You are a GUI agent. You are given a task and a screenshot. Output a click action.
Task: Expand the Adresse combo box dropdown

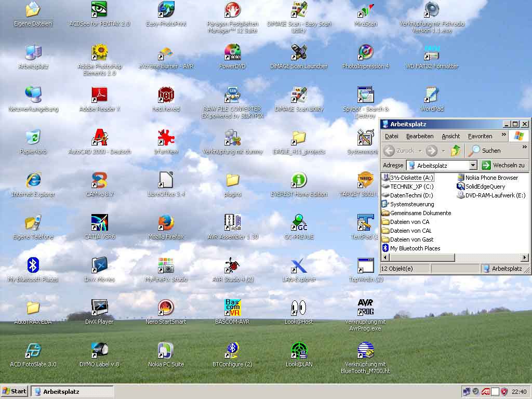[473, 165]
